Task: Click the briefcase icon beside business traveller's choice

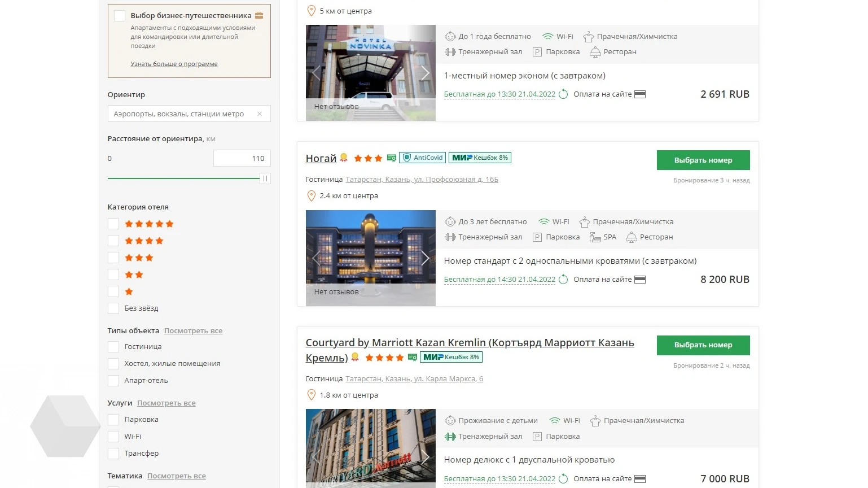Action: (259, 15)
